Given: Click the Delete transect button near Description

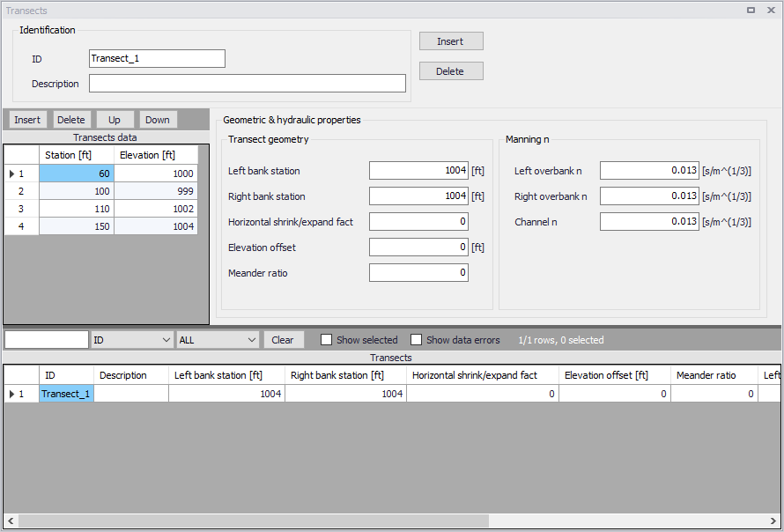Looking at the screenshot, I should (451, 71).
